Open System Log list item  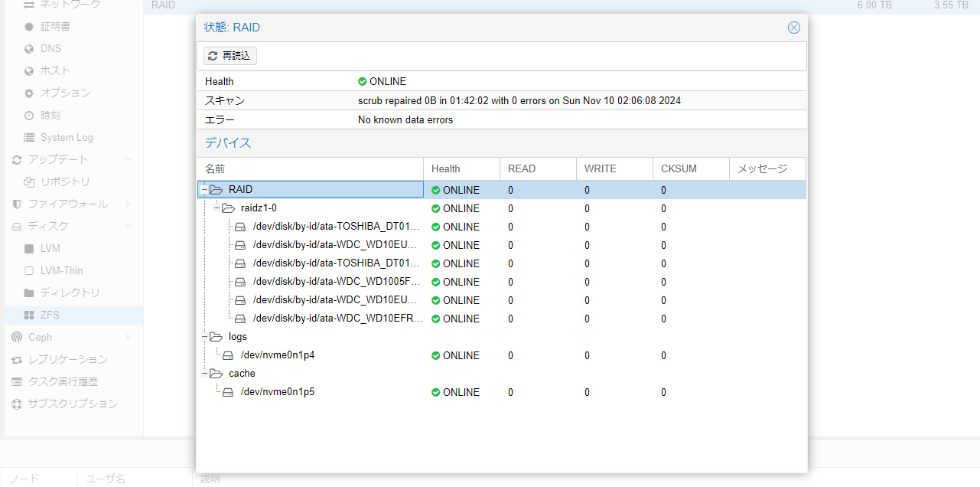pyautogui.click(x=67, y=138)
